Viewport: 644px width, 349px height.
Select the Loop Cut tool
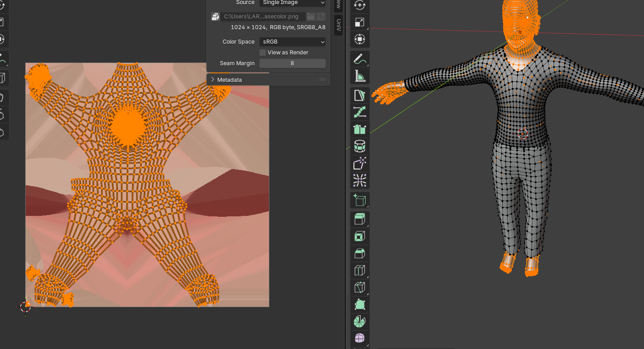tap(360, 270)
